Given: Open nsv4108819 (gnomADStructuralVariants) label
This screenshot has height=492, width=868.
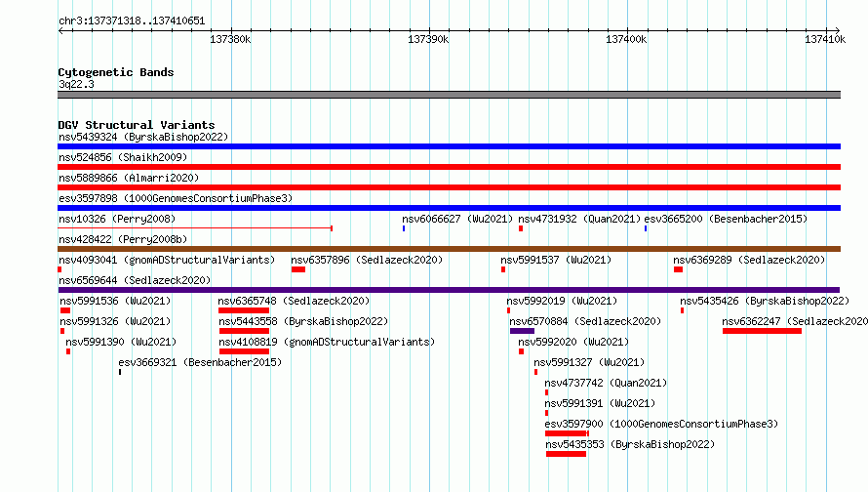Looking at the screenshot, I should (x=327, y=342).
